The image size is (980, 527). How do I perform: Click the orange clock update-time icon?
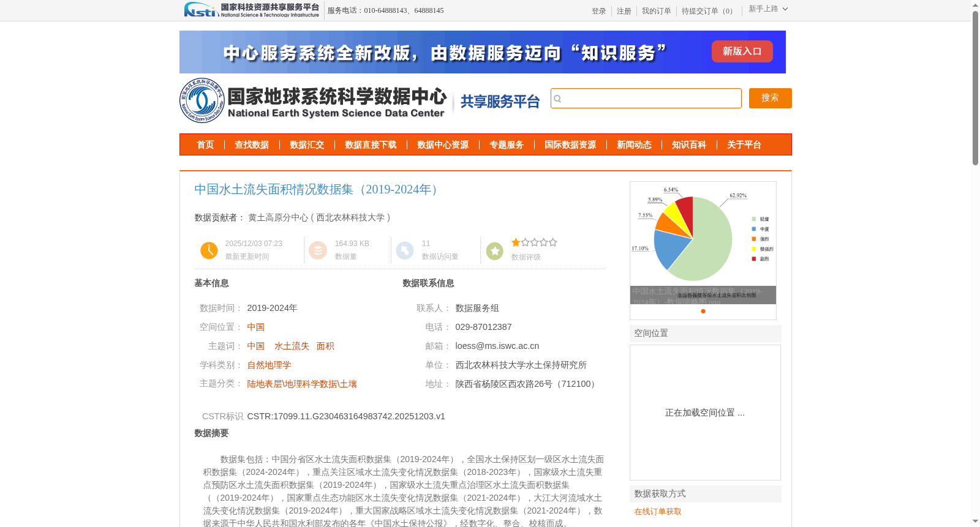[209, 250]
